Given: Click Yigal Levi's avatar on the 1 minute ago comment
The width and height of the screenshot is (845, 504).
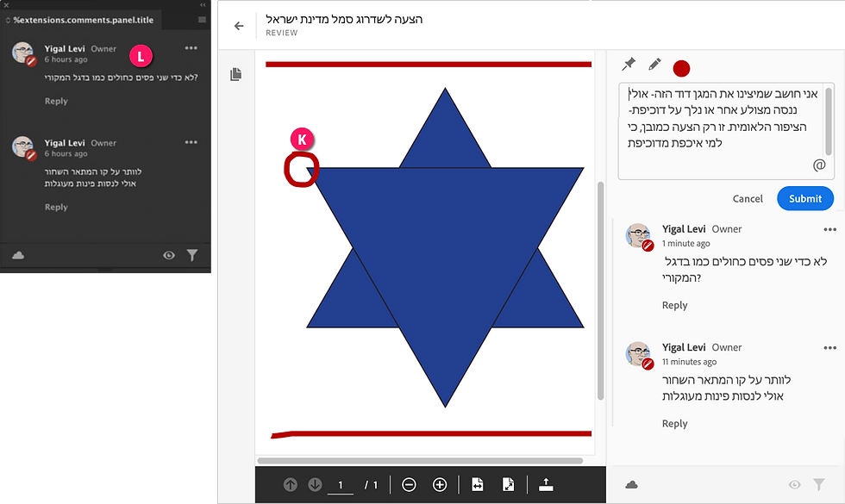Looking at the screenshot, I should (x=639, y=236).
